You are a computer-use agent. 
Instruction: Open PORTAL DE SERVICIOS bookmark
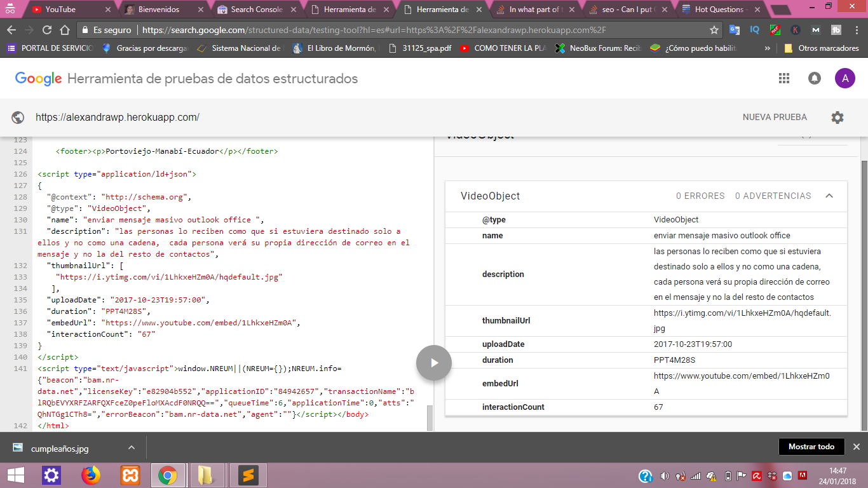point(50,48)
